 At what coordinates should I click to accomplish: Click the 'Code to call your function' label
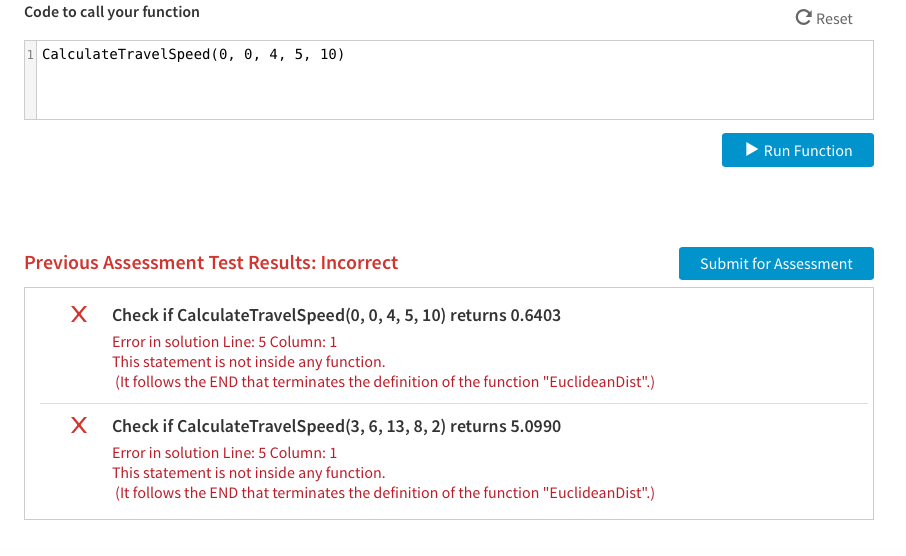[x=112, y=12]
